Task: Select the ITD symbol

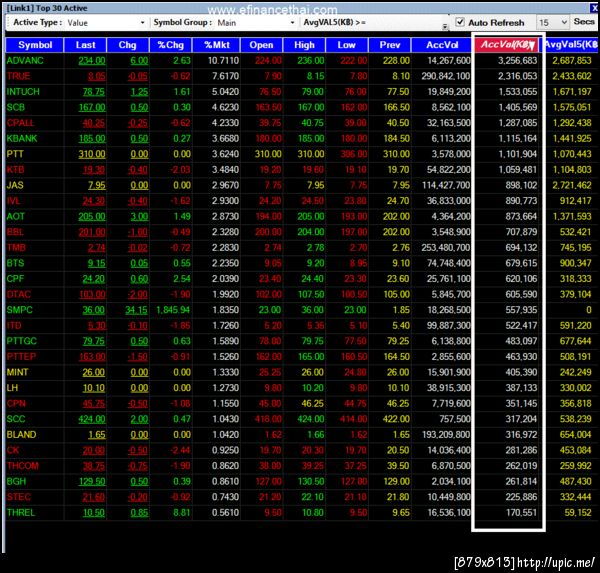Action: (14, 326)
